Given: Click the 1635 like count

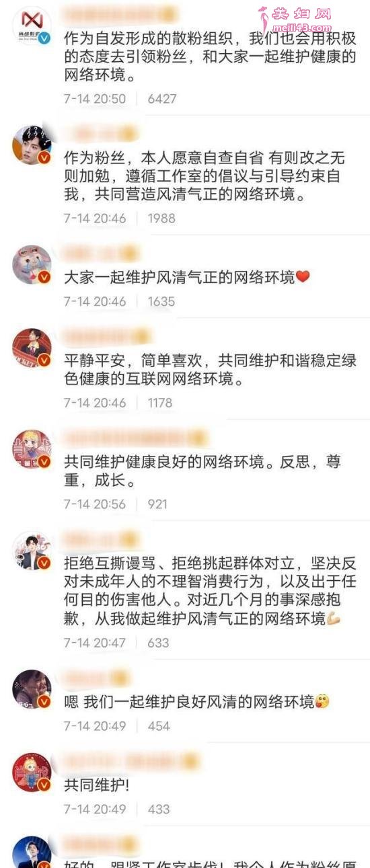Looking at the screenshot, I should [161, 301].
